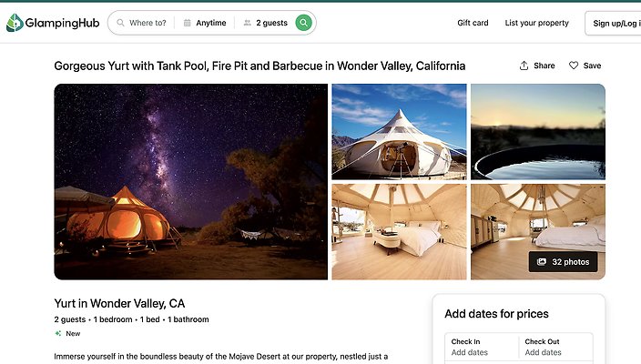
Task: Open the Check In date picker
Action: pos(482,347)
